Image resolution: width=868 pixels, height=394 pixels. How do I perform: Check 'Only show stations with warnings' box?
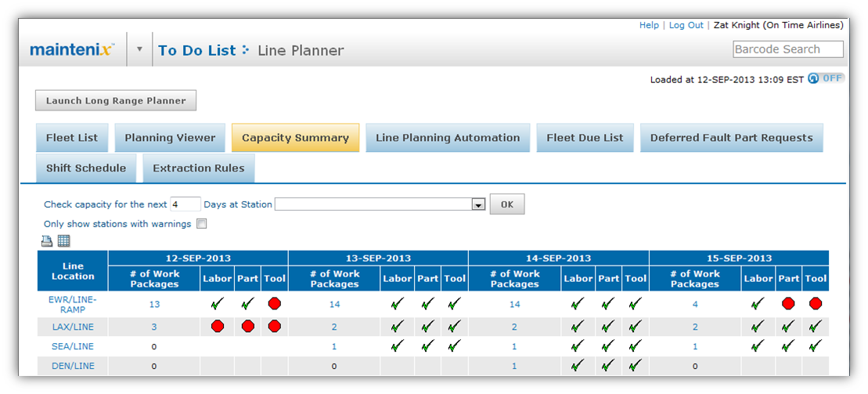click(x=202, y=224)
